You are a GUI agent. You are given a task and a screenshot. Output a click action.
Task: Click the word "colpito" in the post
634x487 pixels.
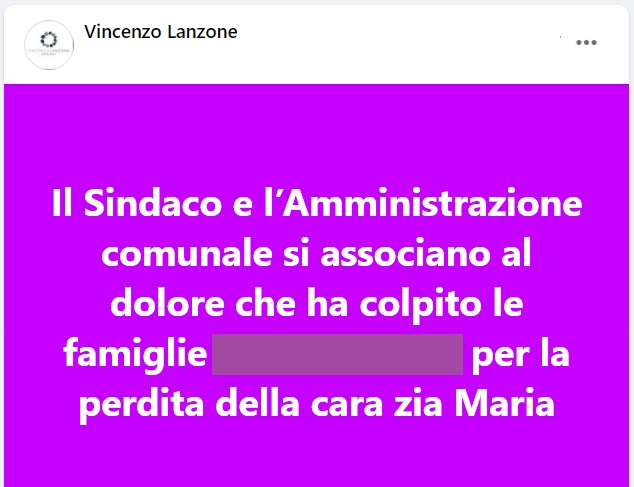(x=427, y=307)
